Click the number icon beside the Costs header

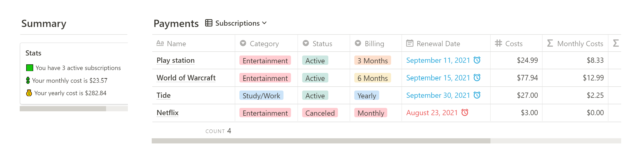(x=498, y=43)
